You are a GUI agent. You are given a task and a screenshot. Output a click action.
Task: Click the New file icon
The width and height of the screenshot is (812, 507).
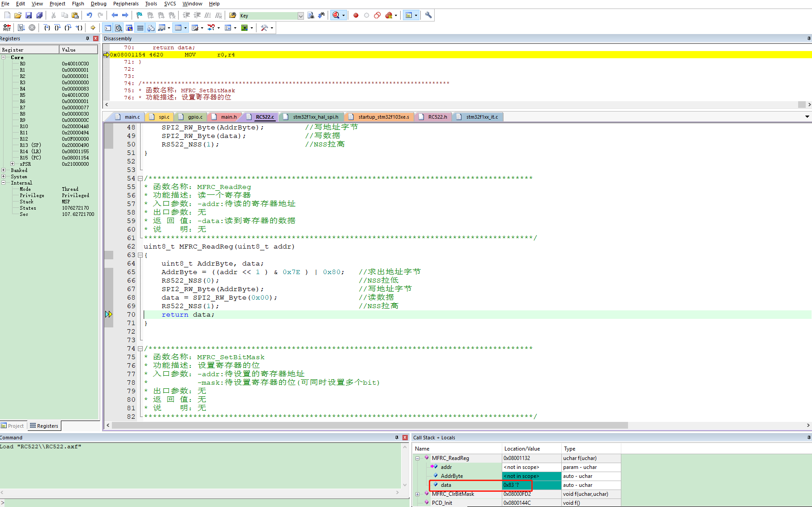click(7, 15)
